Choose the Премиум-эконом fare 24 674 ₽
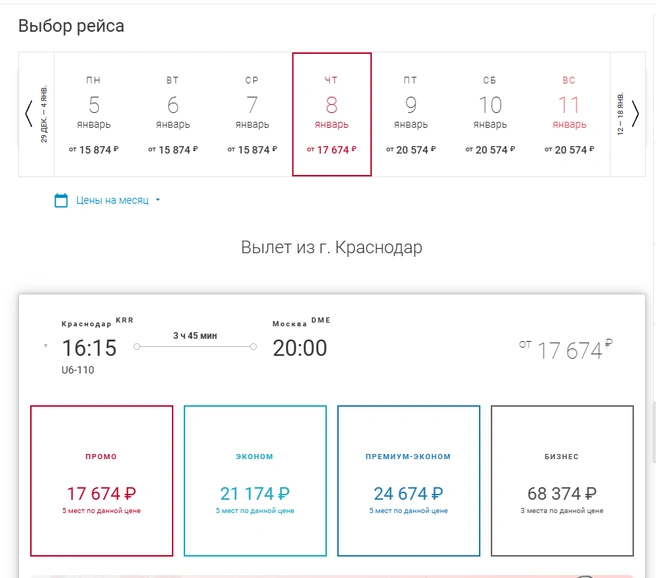This screenshot has height=578, width=656. click(409, 481)
